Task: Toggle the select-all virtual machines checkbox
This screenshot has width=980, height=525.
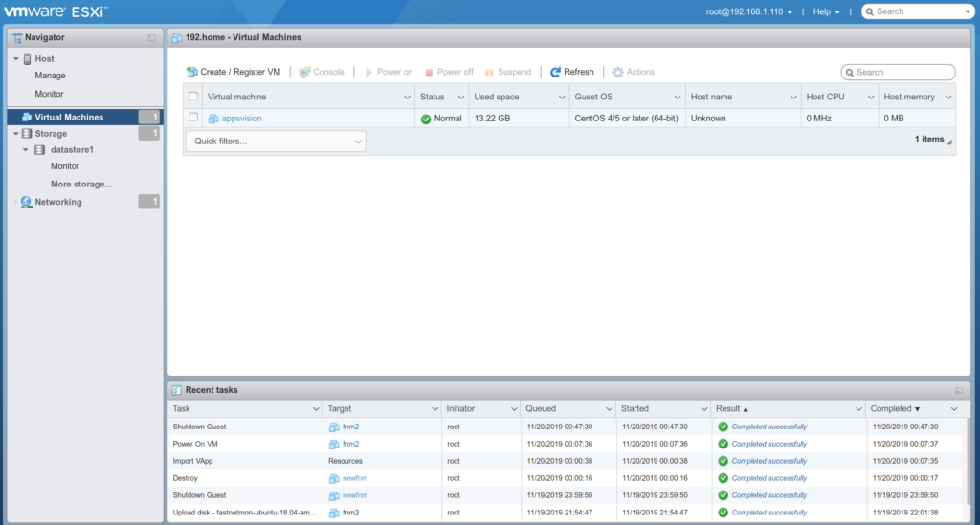Action: [193, 97]
